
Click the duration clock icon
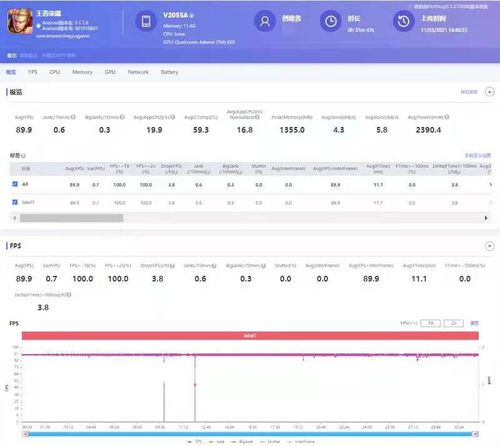331,21
